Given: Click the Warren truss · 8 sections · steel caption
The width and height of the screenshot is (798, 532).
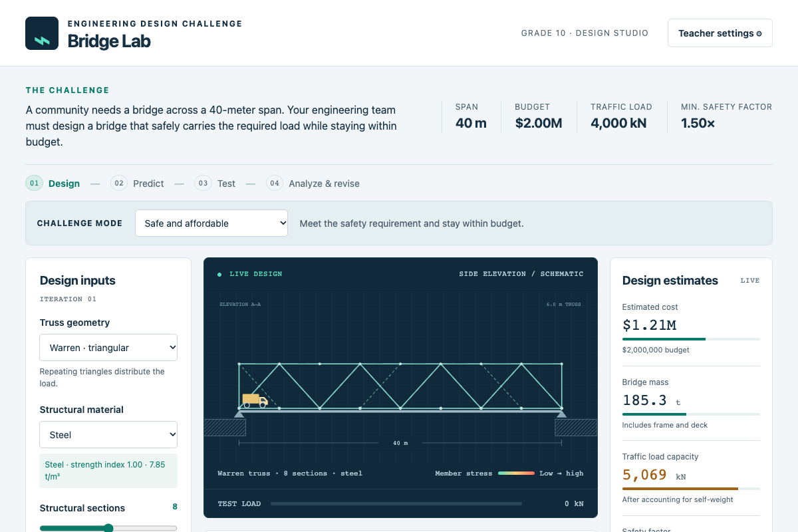Looking at the screenshot, I should coord(290,473).
